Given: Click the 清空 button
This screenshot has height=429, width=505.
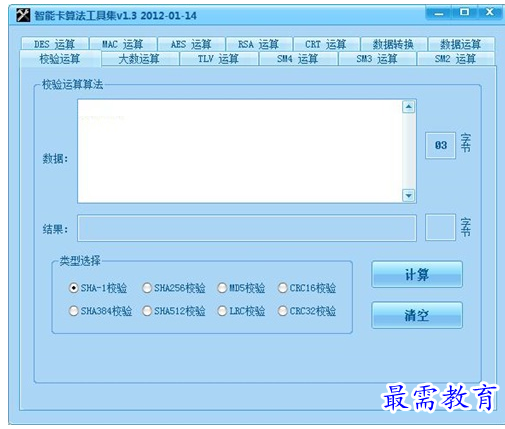Looking at the screenshot, I should [x=417, y=315].
